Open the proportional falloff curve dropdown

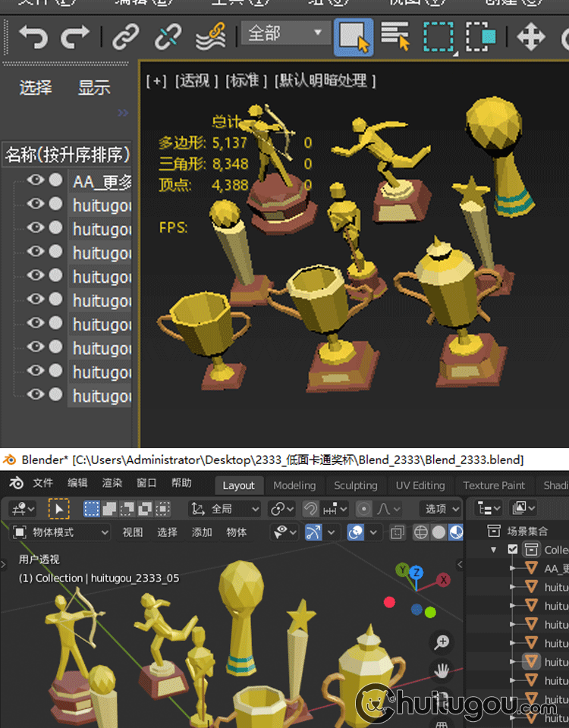click(x=388, y=510)
